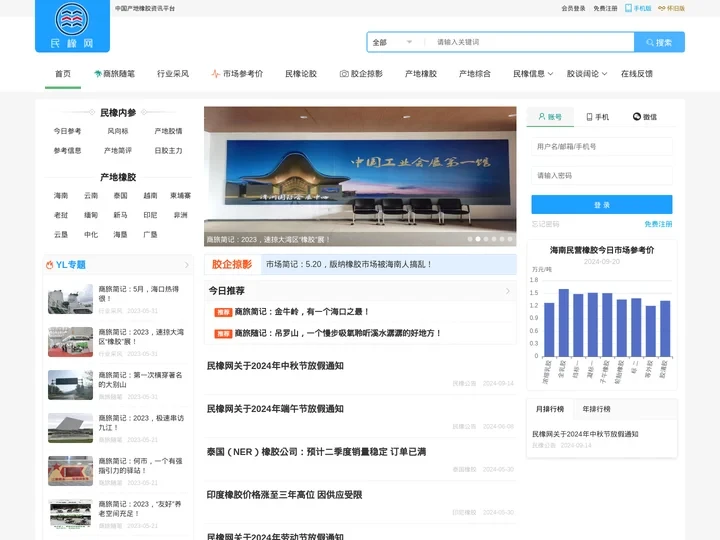720x540 pixels.
Task: Open the article 金牛岭,有一个海口之最
Action: (x=301, y=312)
